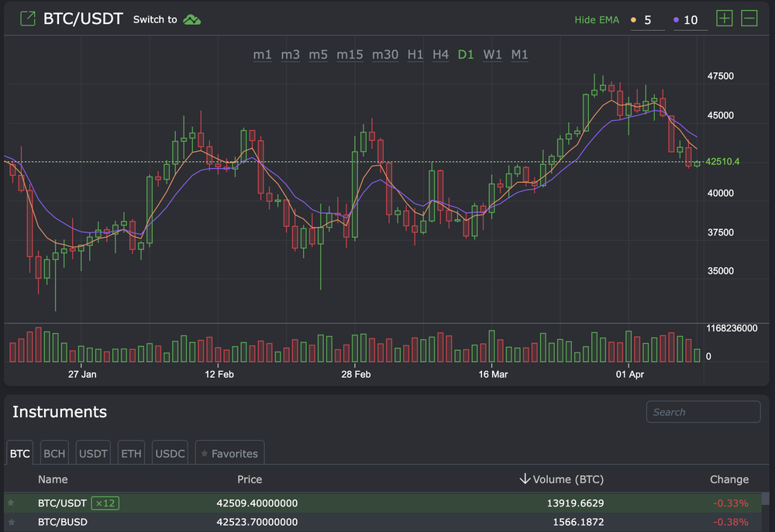The image size is (775, 532).
Task: Click the zoom in plus icon
Action: 724,19
